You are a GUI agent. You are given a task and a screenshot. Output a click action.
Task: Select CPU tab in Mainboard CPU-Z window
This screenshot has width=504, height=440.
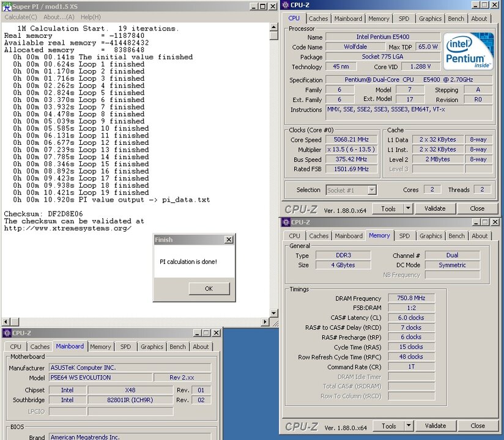[x=15, y=346]
